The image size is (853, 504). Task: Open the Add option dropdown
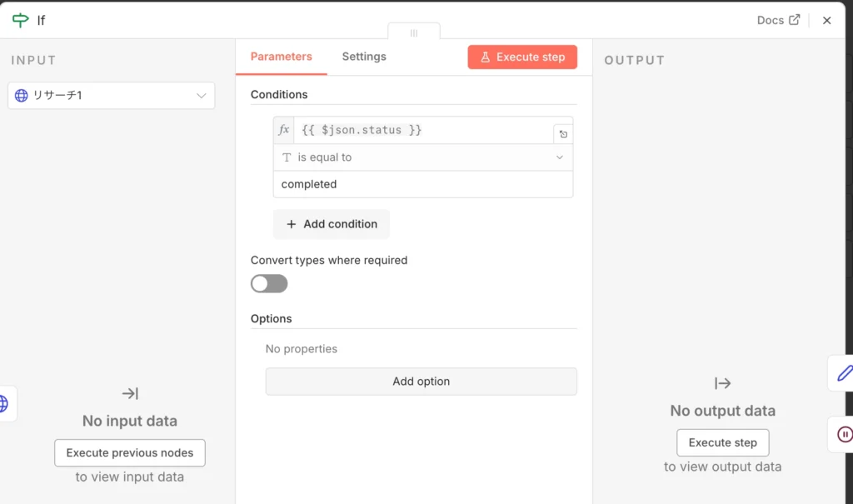[x=421, y=382]
